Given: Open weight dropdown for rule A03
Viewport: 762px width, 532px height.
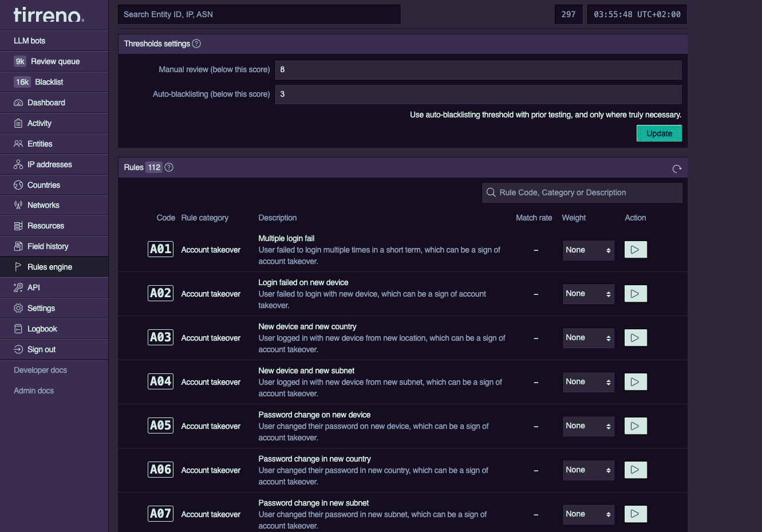Looking at the screenshot, I should tap(588, 338).
